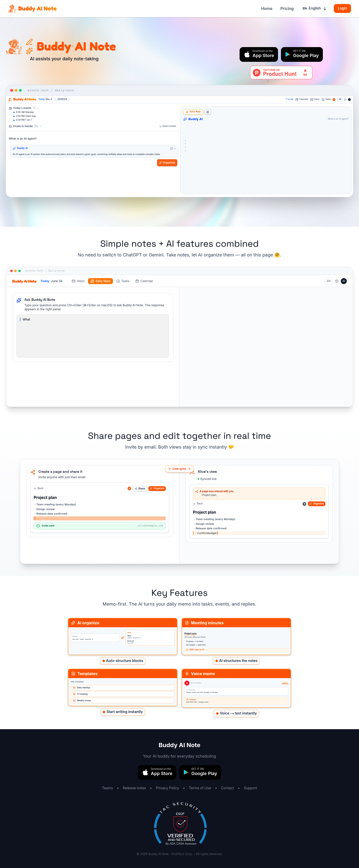Select the Daily Note tab
This screenshot has height=868, width=359.
(100, 281)
